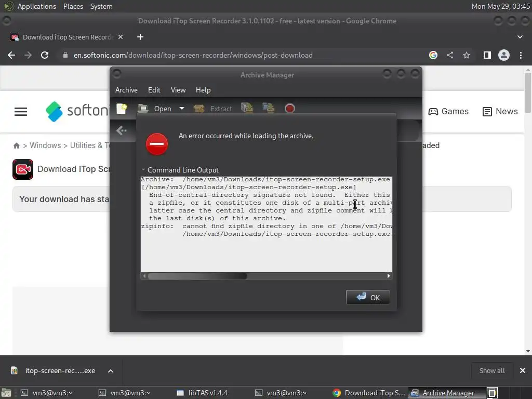Click the add folder icon in toolbar

(269, 108)
